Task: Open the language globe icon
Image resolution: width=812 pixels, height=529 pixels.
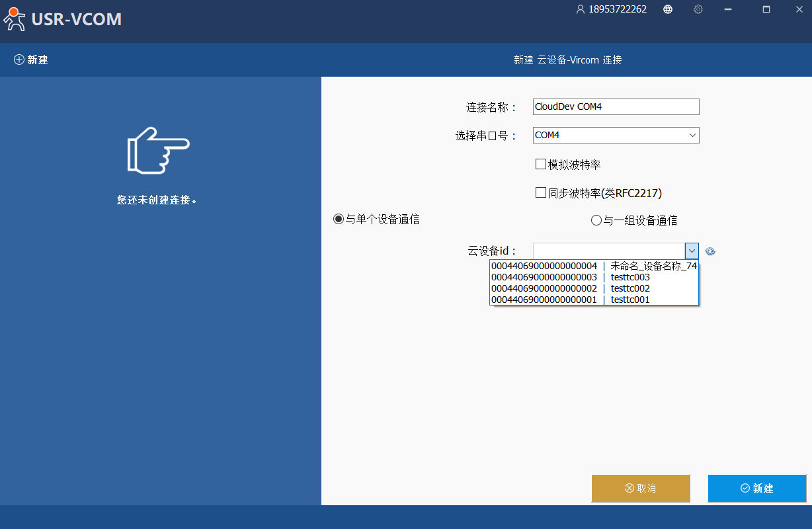Action: (x=669, y=9)
